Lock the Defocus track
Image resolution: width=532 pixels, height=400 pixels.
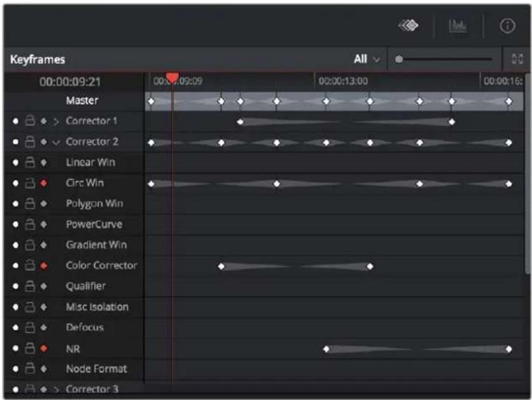30,328
